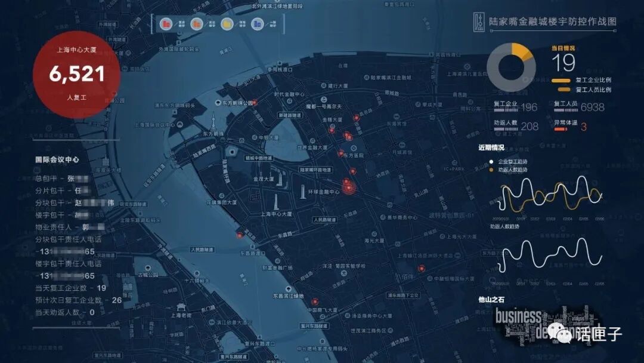Click the red 异常体温 indicator bar
Image resolution: width=644 pixels, height=363 pixels.
(561, 130)
